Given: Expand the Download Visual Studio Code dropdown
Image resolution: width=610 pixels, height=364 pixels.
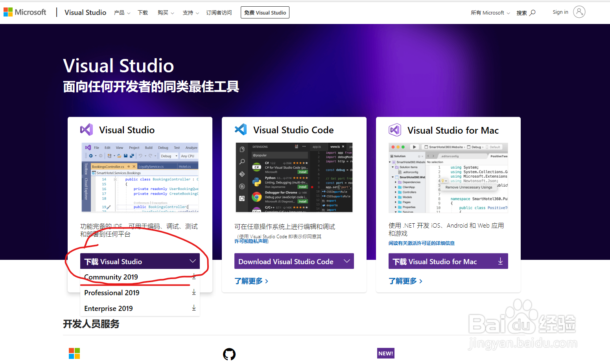Looking at the screenshot, I should pyautogui.click(x=294, y=261).
